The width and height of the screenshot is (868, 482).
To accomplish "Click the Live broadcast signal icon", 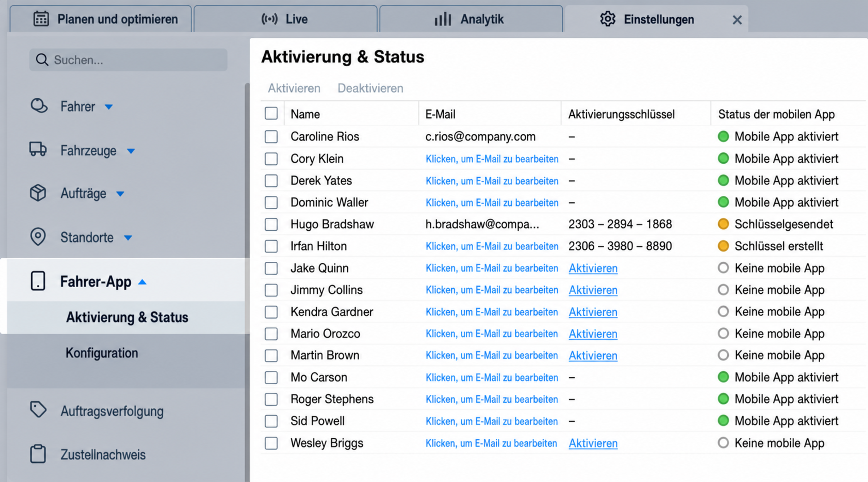I will 269,19.
